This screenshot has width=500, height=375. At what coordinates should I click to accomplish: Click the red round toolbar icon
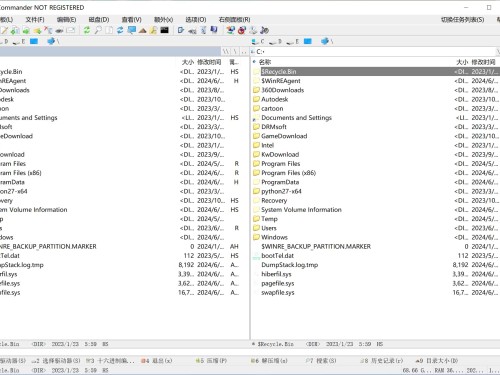coord(242,31)
